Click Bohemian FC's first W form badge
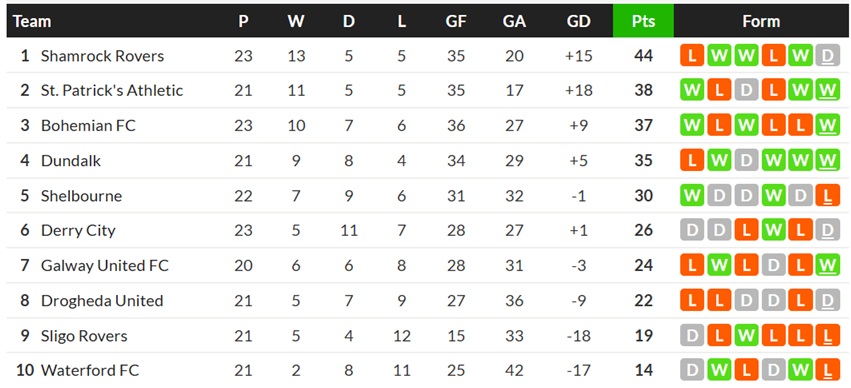This screenshot has width=851, height=388. tap(692, 125)
